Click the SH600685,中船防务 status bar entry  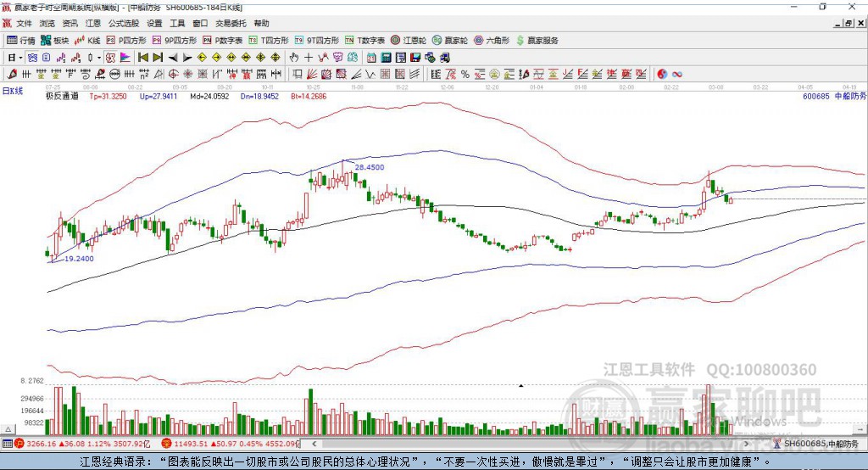point(816,444)
